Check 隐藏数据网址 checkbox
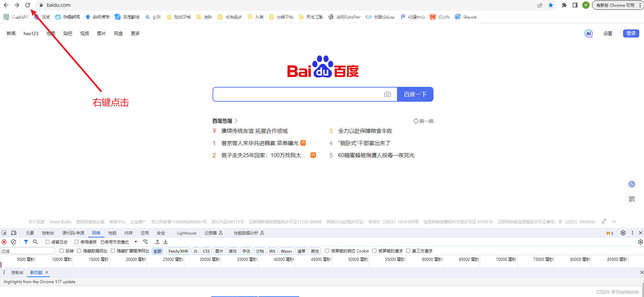Viewport: 644px width, 297px height. coord(79,251)
